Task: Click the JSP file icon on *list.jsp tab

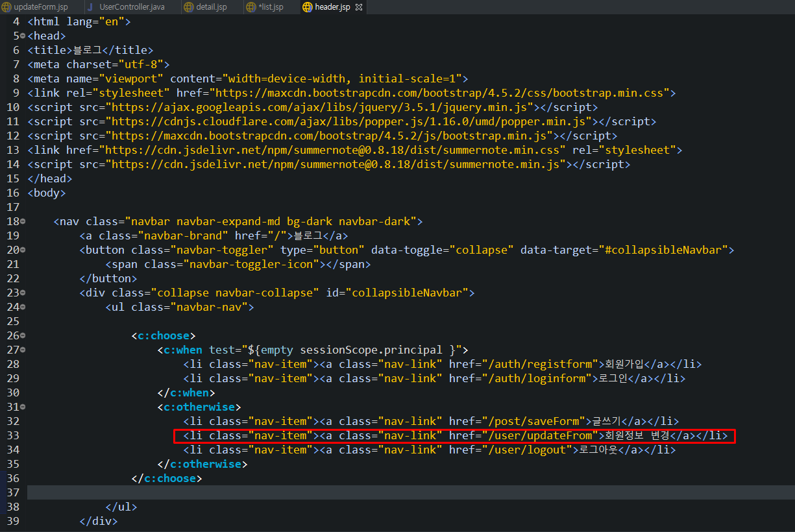Action: coord(252,7)
